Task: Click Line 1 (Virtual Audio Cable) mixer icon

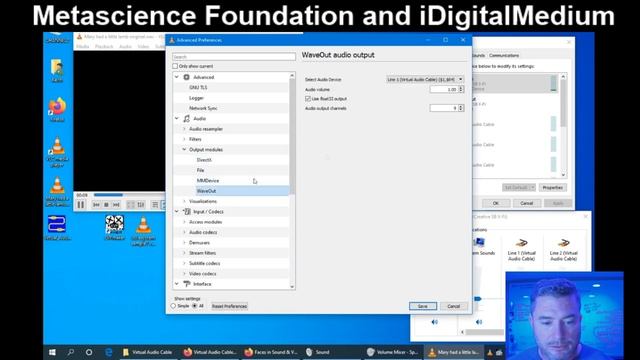Action: point(521,243)
